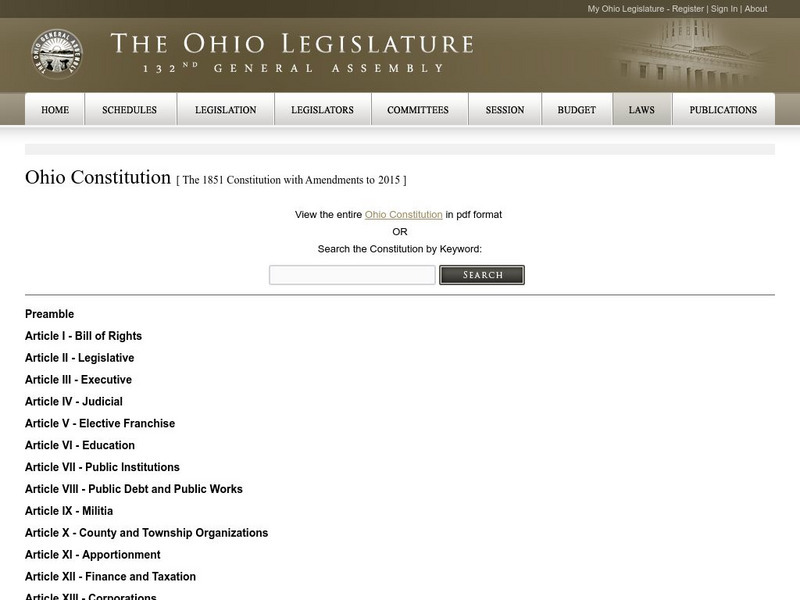Open Article I - Bill of Rights
This screenshot has width=800, height=600.
point(83,336)
